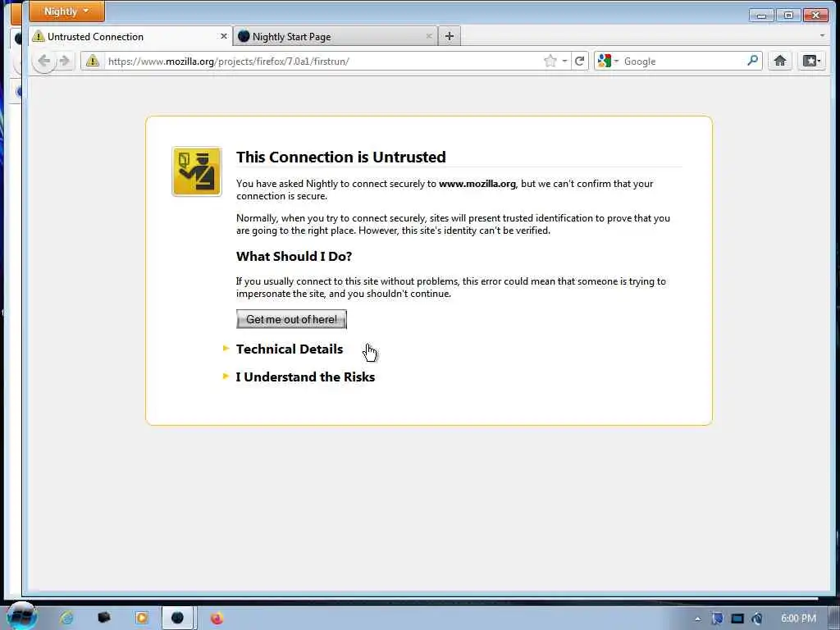Go forward with the Forward arrow button
Viewport: 840px width, 630px height.
[65, 61]
